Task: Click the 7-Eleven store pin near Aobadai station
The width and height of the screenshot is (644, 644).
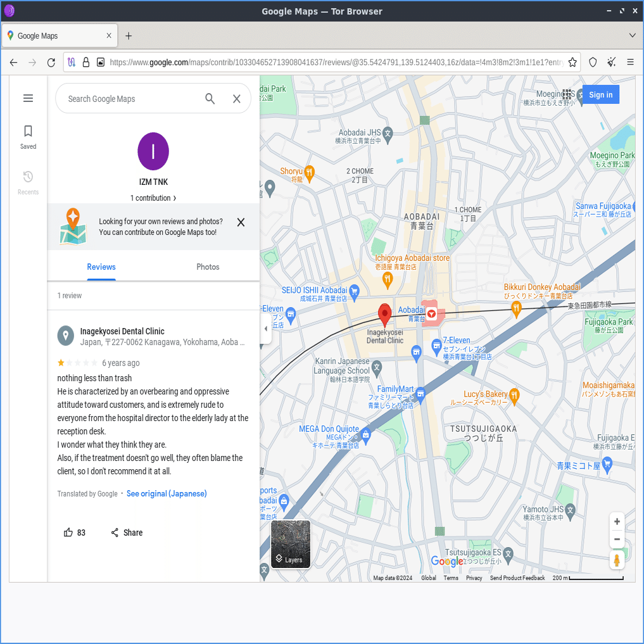Action: point(436,348)
